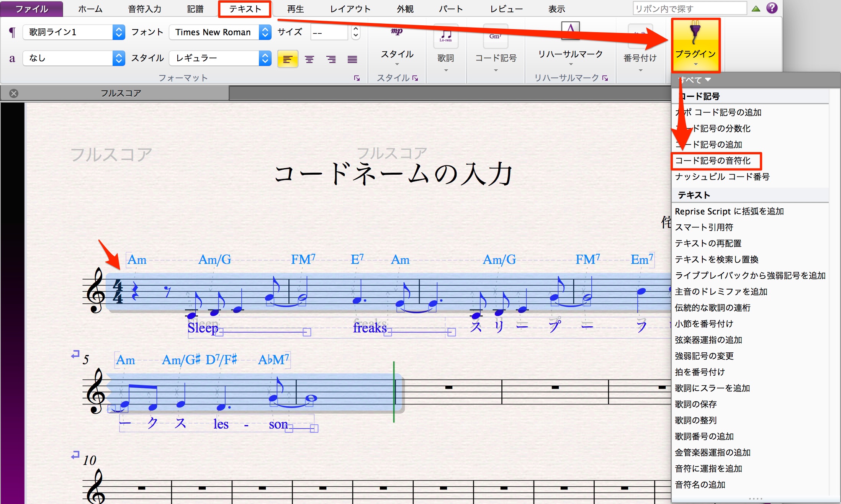Expand the 歌詞 button arrow
This screenshot has width=841, height=504.
[x=446, y=70]
